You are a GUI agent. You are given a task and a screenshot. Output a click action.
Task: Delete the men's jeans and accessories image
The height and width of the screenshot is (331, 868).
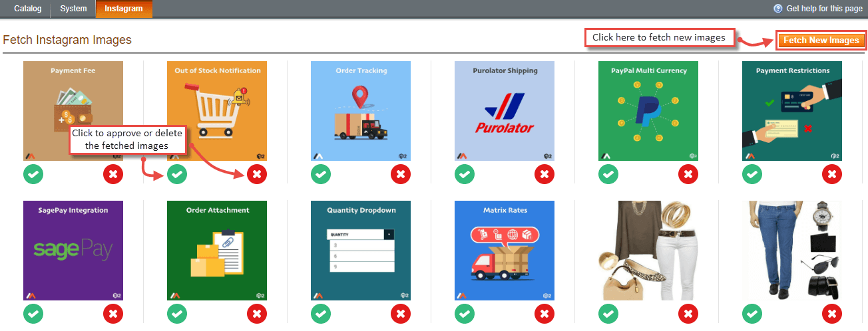click(x=832, y=314)
